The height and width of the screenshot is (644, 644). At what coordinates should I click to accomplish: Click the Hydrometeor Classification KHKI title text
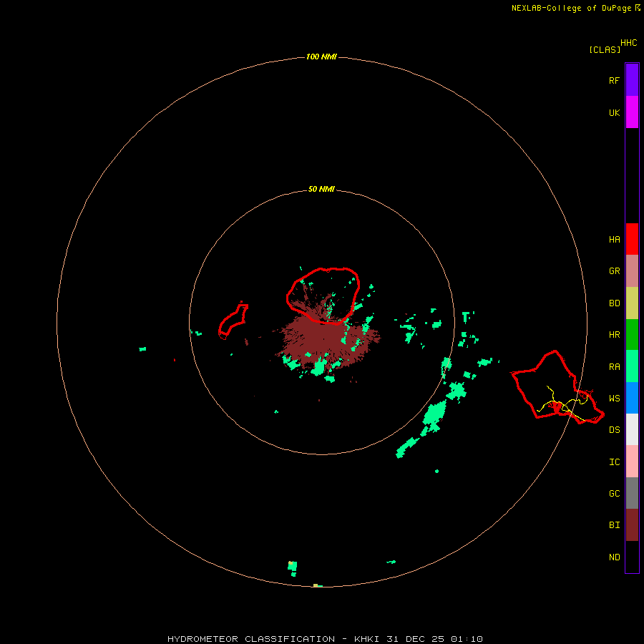pyautogui.click(x=325, y=639)
